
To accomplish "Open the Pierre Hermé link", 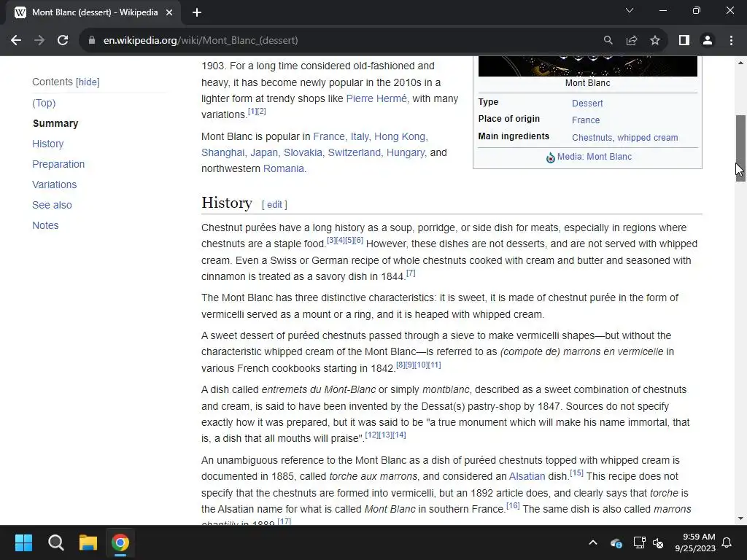I will 376,98.
